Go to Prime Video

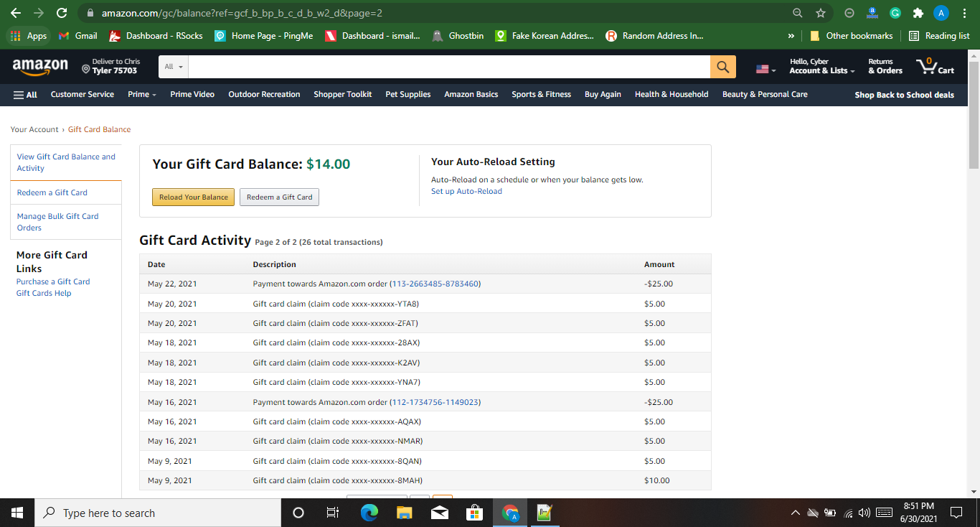coord(192,94)
